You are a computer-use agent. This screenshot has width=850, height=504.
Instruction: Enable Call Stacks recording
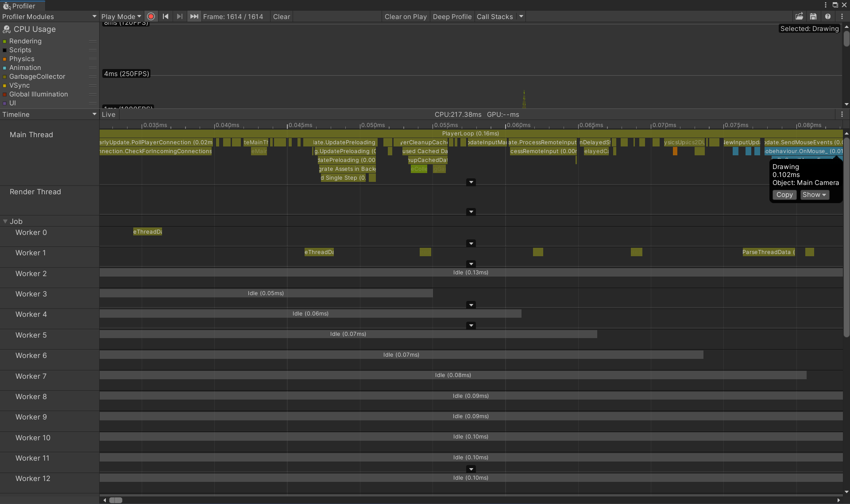pos(495,16)
